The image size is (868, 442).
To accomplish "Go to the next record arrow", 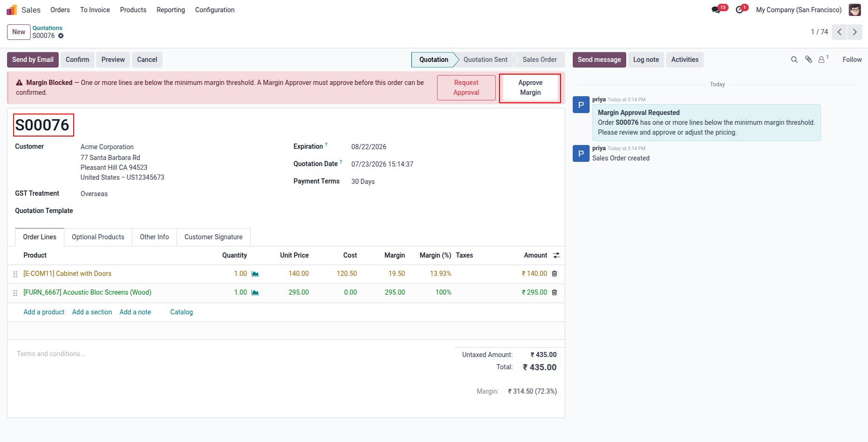I will pos(855,32).
